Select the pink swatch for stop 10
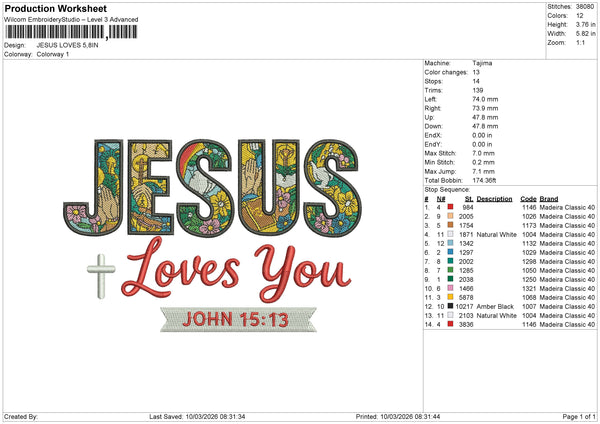Image resolution: width=600 pixels, height=424 pixels. coord(450,287)
